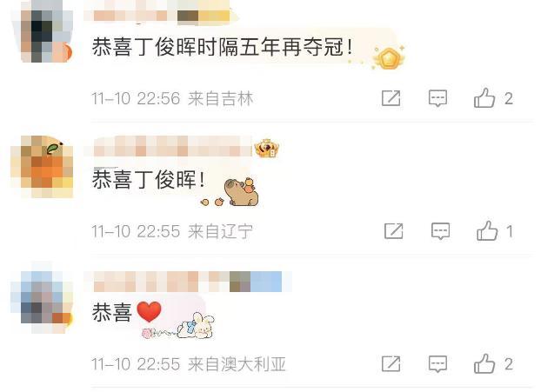Like the comment posted at 22:56
The width and height of the screenshot is (554, 392).
[484, 98]
